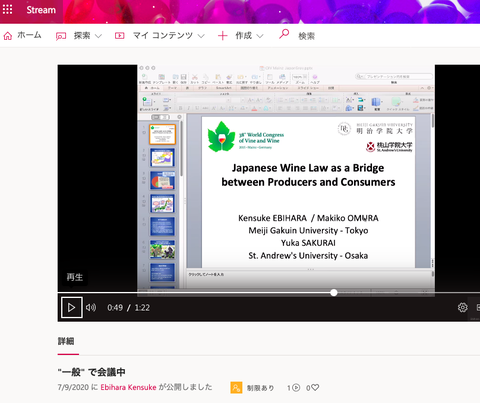
Task: Click the video title "一般" で会議中
Action: tap(92, 372)
